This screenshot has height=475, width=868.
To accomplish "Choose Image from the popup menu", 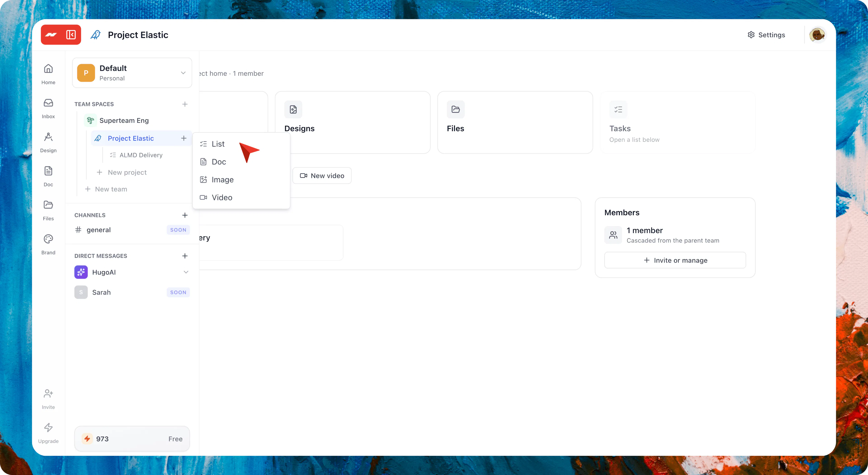I will coord(241,180).
